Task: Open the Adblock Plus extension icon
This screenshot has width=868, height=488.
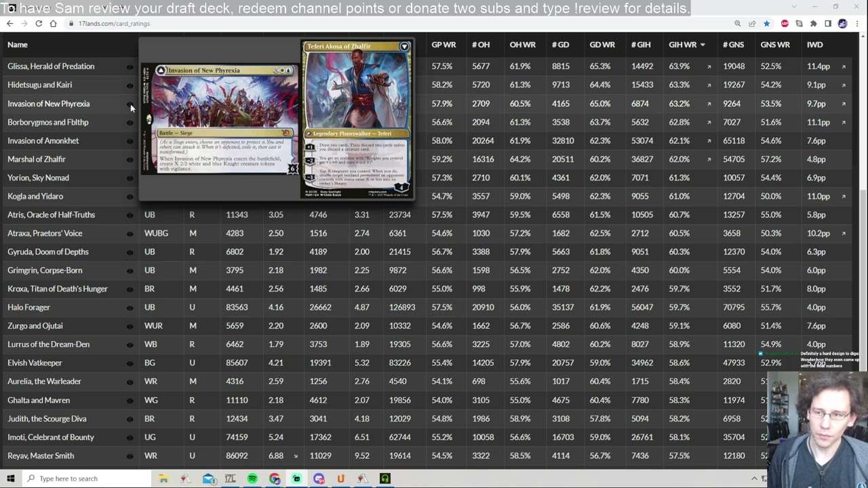Action: click(x=785, y=24)
